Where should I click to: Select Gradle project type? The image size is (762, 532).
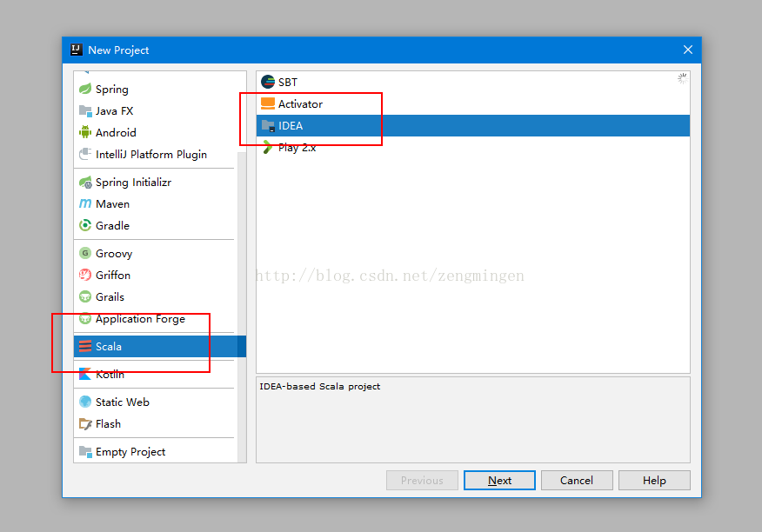point(156,225)
